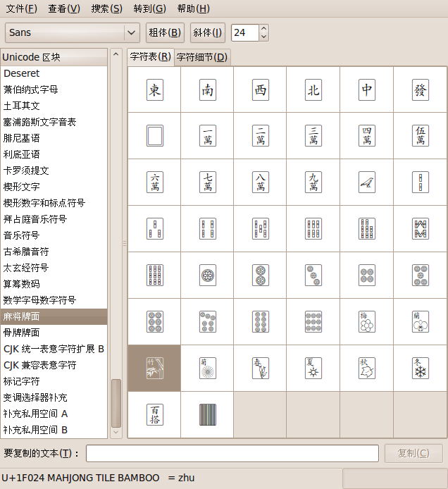Increase font size with the up arrow
Screen dimensions: 448x489
click(263, 28)
